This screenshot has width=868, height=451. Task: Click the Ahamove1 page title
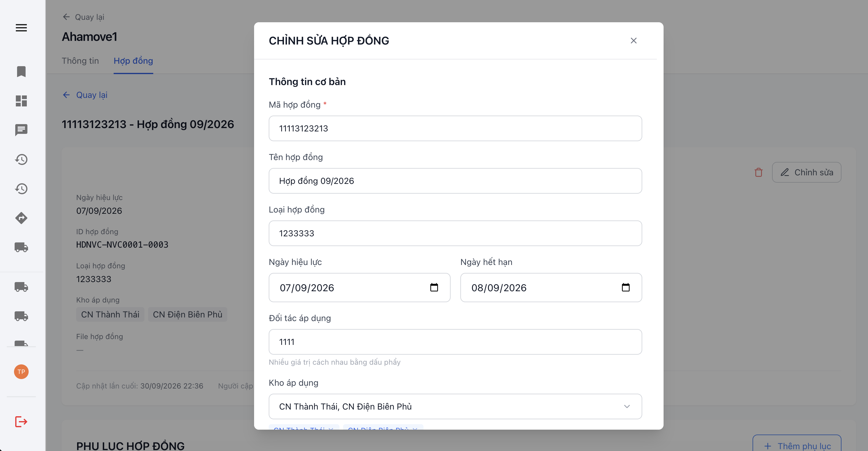click(x=90, y=36)
